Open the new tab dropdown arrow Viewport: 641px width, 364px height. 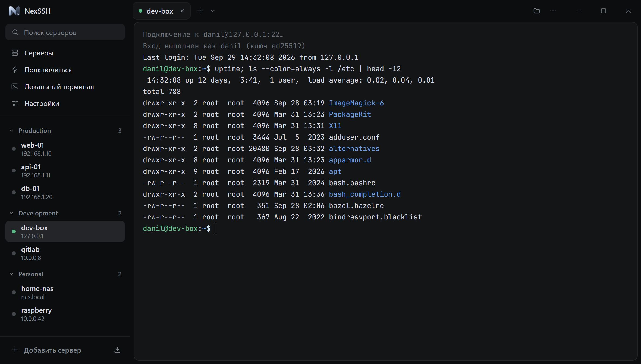click(213, 11)
